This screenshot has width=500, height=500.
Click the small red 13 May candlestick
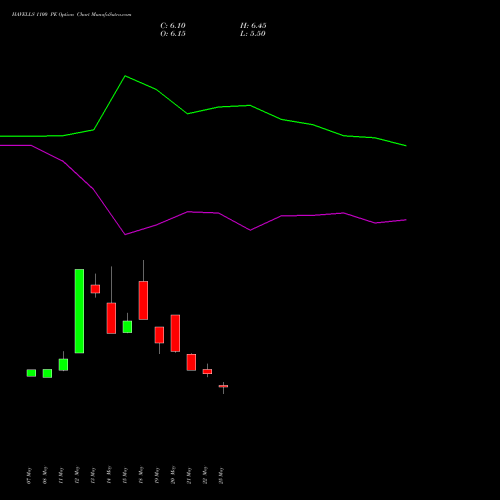(95, 289)
